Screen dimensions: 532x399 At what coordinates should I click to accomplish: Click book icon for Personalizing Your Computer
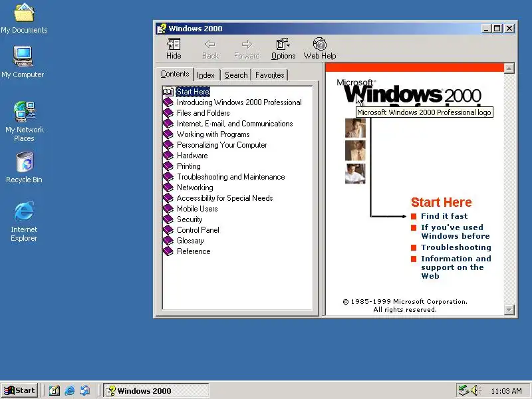(168, 145)
